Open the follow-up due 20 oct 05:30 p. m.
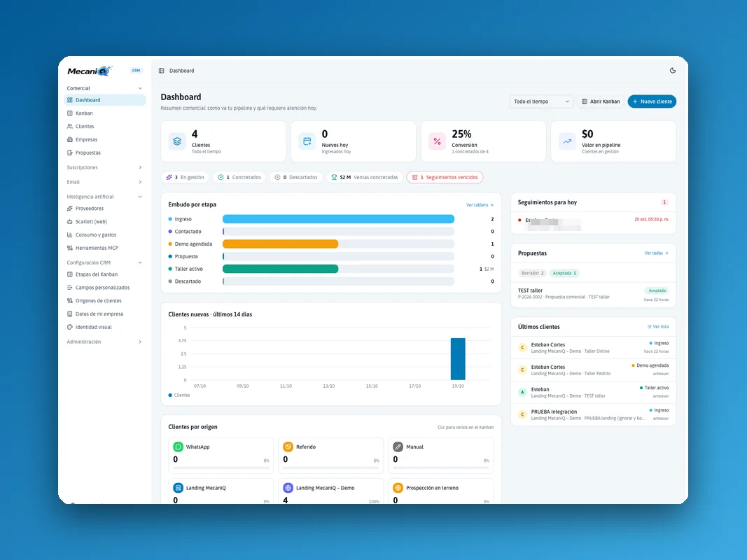The height and width of the screenshot is (560, 747). click(593, 223)
